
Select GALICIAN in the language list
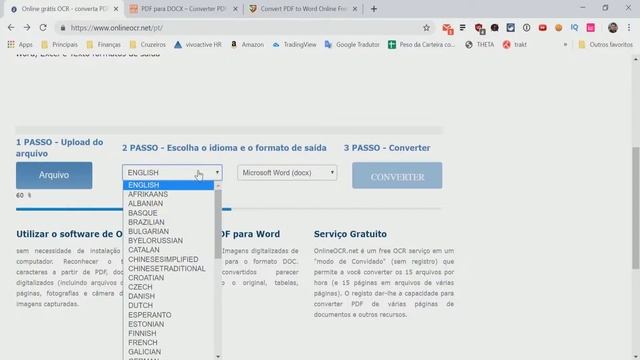(168, 352)
